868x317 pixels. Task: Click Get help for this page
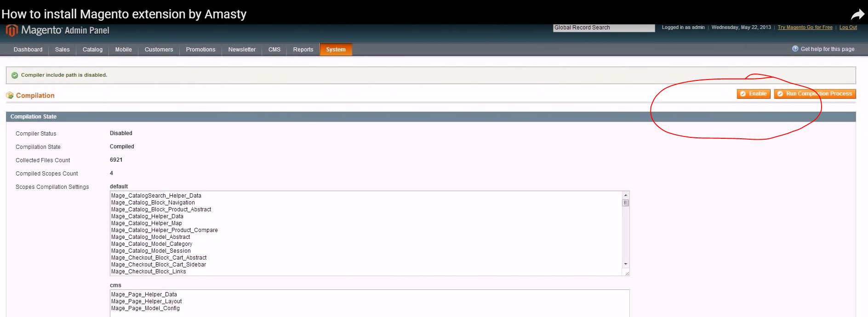pos(828,49)
